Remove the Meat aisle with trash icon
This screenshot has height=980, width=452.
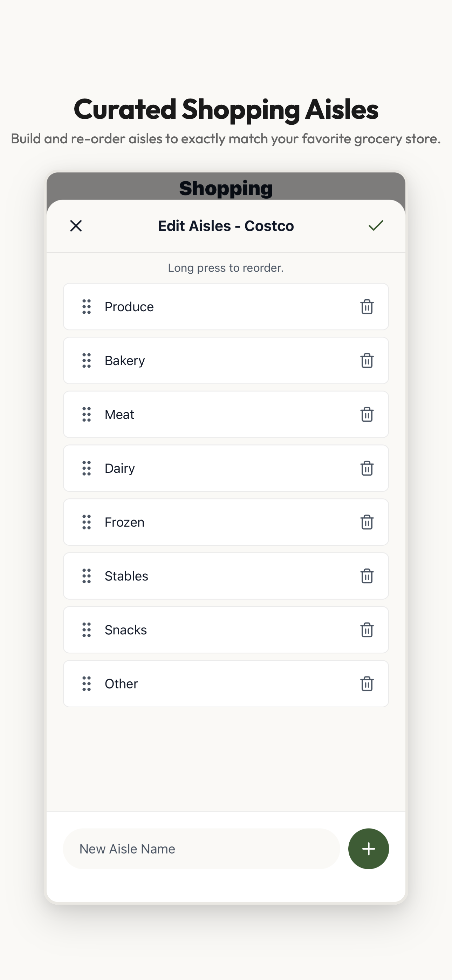click(x=367, y=414)
